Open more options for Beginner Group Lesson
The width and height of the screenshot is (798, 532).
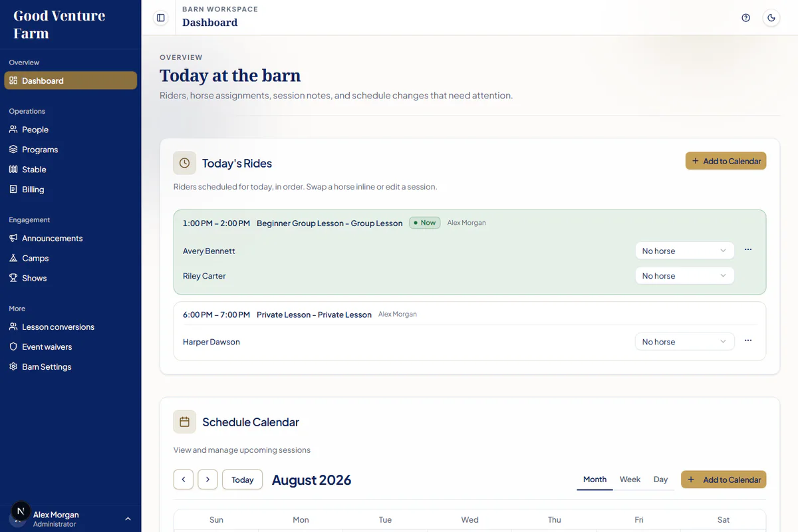(x=748, y=249)
